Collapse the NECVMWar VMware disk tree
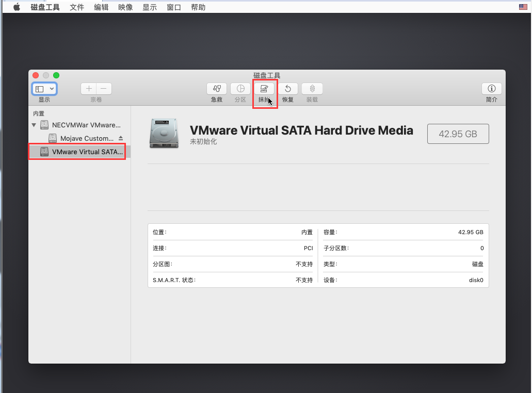The height and width of the screenshot is (393, 532). pos(34,125)
